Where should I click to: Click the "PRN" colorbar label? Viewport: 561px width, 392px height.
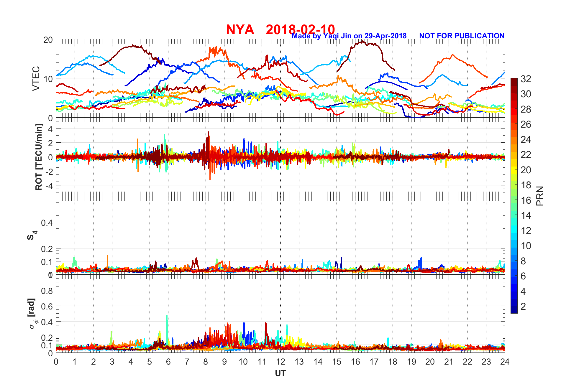[x=540, y=196]
